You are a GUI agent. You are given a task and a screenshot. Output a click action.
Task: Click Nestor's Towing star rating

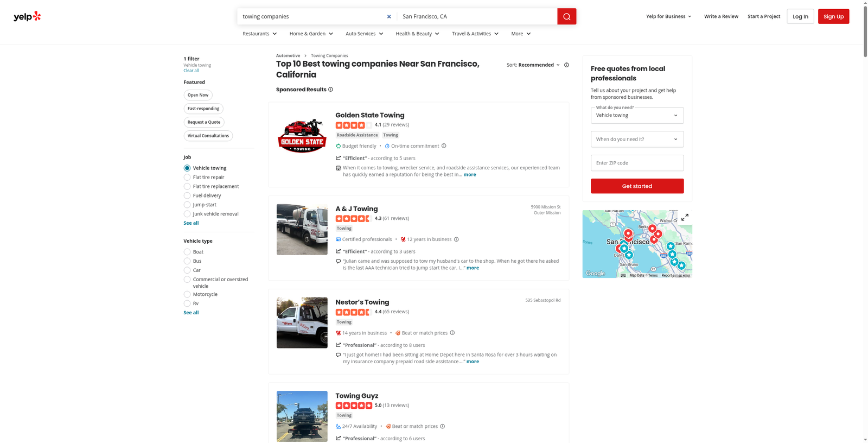[x=354, y=312]
